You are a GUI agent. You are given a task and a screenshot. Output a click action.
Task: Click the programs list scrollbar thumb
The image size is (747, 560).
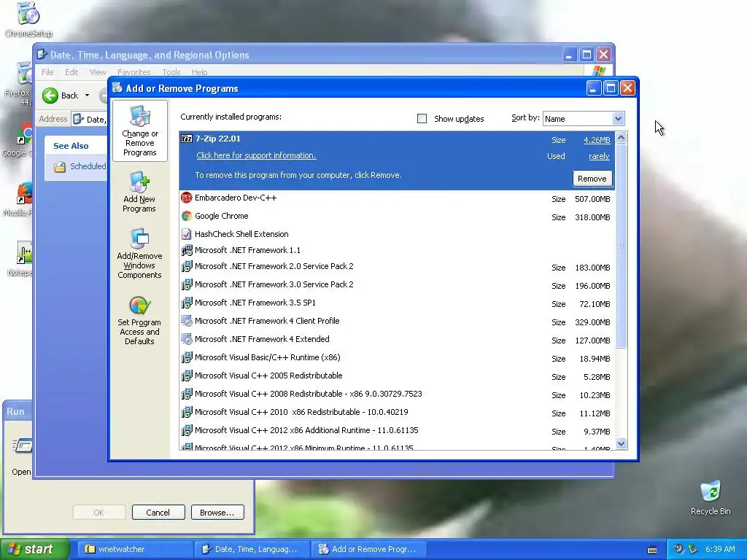(x=622, y=245)
